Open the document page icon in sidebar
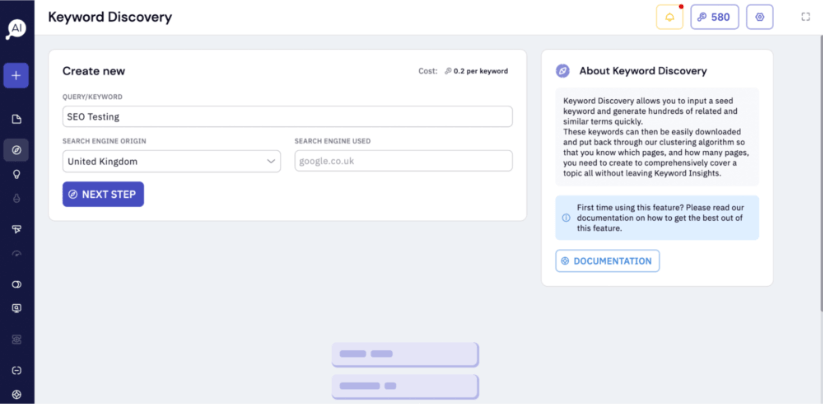Screen dimensions: 823x404 coord(16,120)
